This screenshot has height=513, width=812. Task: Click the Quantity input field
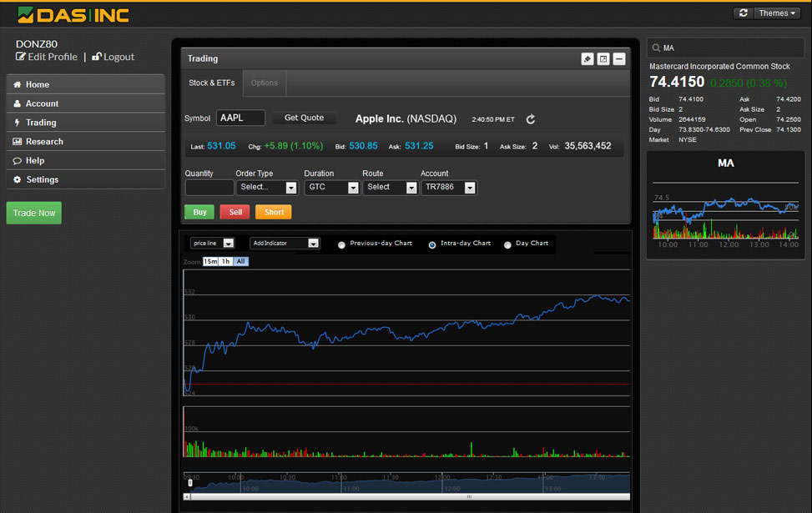click(209, 188)
